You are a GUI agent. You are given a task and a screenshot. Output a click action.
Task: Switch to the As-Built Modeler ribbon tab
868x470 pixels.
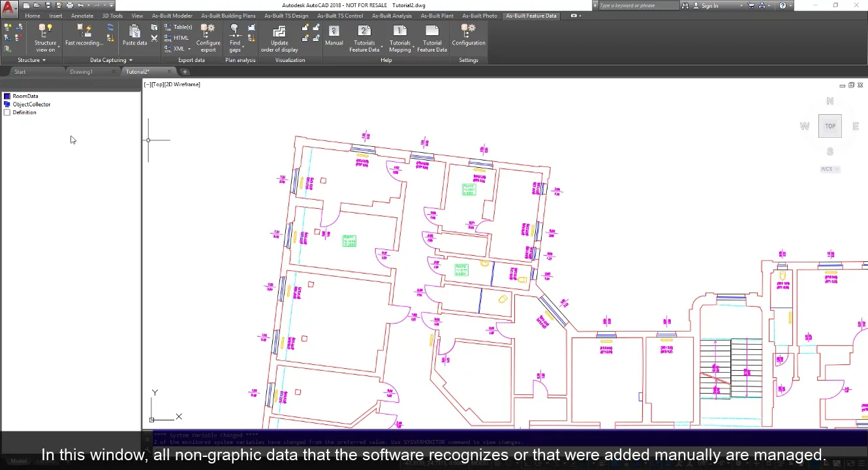click(172, 15)
